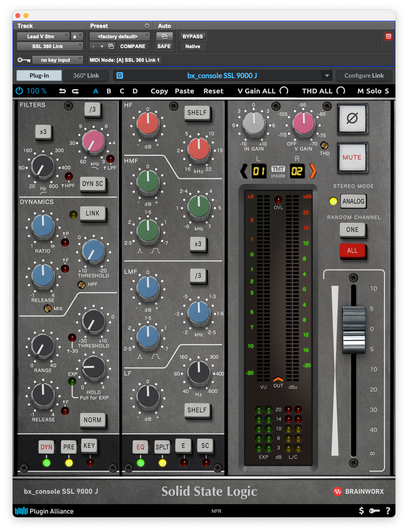Toggle the DYN section on/off
The image size is (408, 532).
coord(46,447)
